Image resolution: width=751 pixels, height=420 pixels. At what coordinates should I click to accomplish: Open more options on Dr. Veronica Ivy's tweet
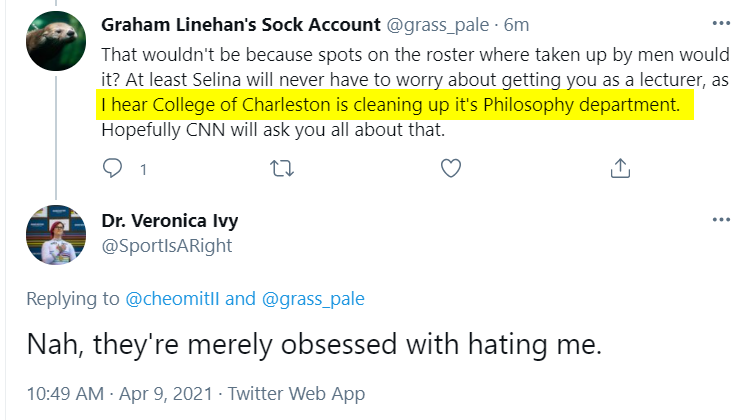(x=721, y=220)
